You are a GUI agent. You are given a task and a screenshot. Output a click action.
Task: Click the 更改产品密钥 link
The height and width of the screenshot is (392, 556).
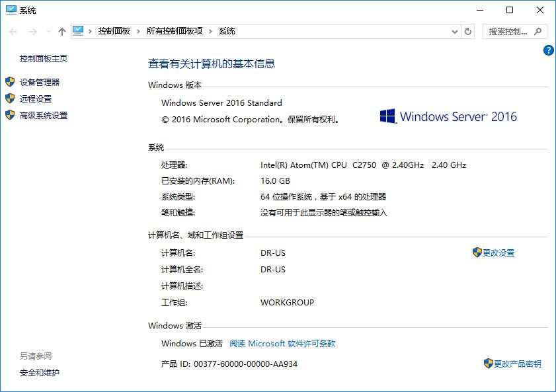[x=518, y=364]
